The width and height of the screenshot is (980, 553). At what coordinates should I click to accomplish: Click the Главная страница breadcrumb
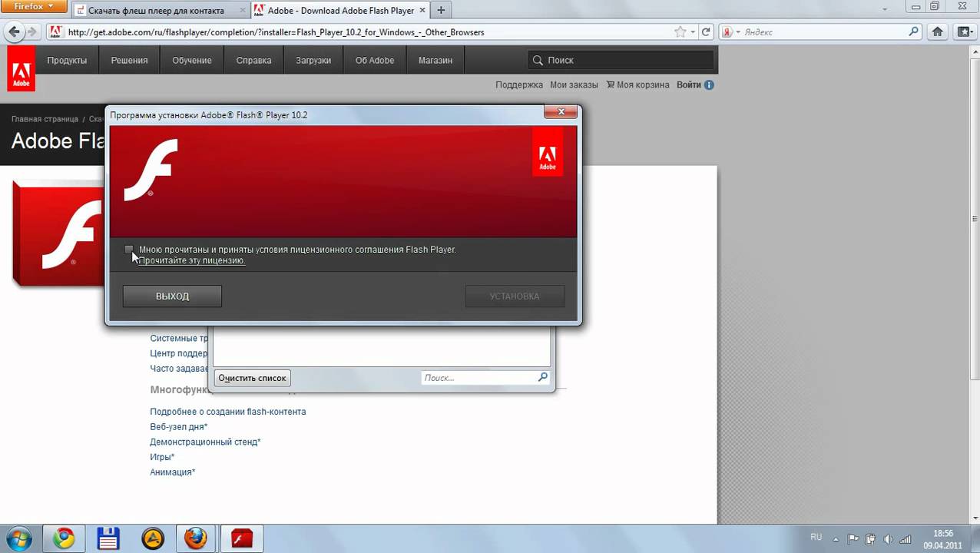(x=45, y=119)
